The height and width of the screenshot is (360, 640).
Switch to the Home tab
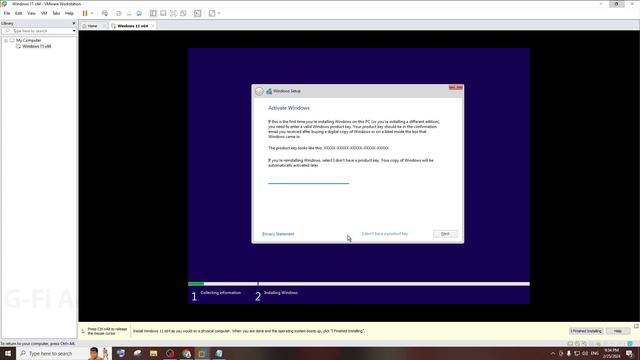[x=92, y=26]
